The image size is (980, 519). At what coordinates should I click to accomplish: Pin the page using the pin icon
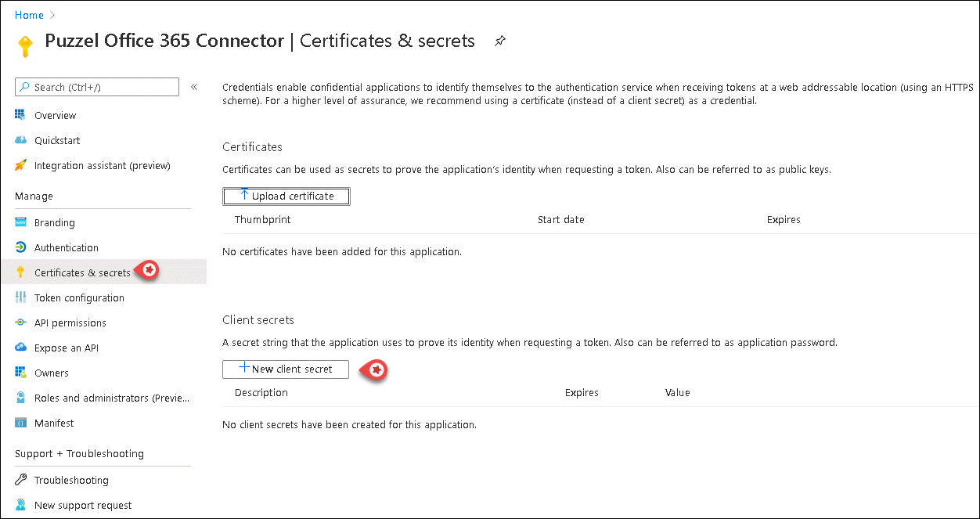pos(500,41)
